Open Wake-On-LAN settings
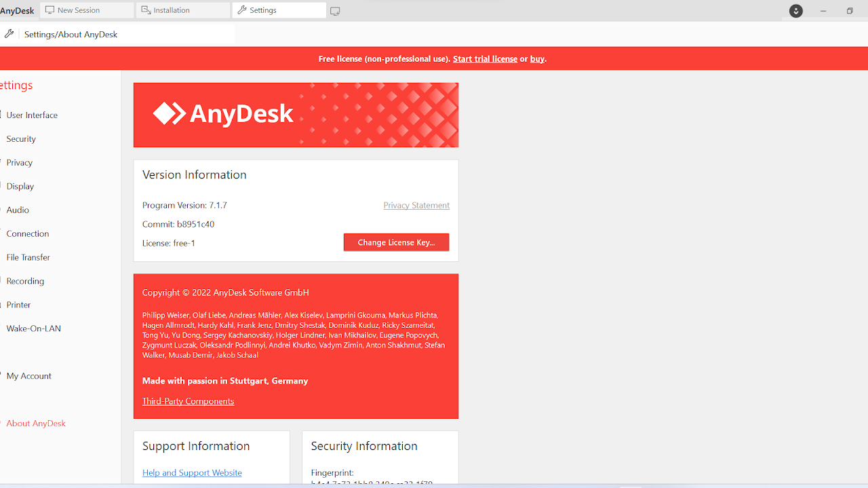 click(34, 329)
